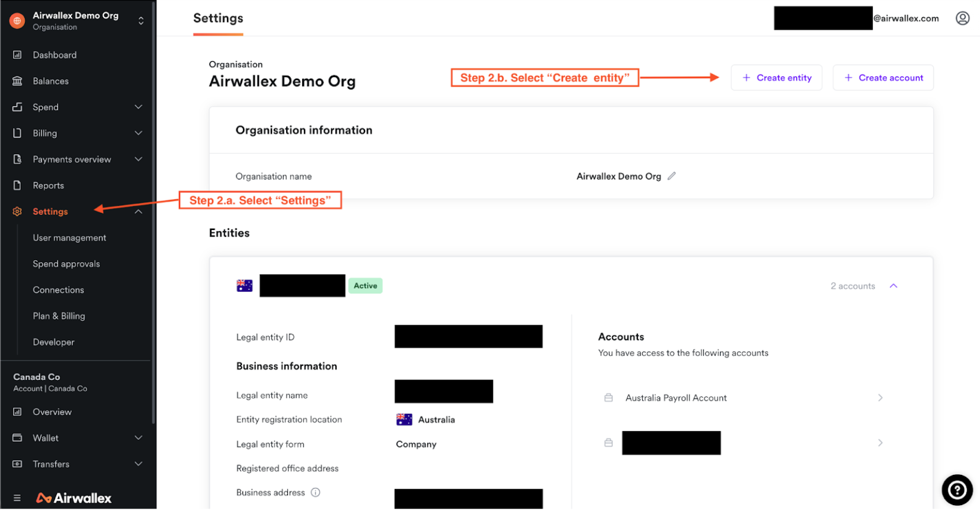The height and width of the screenshot is (511, 980).
Task: Expand the Billing sidebar section
Action: point(138,133)
